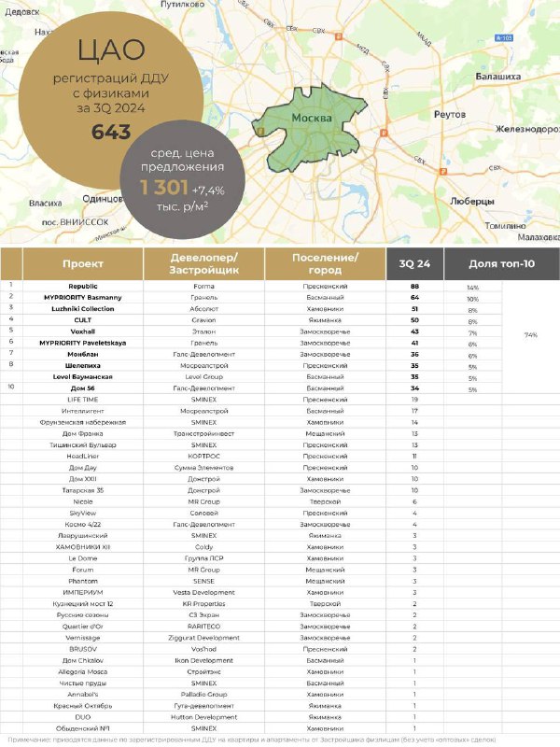Click the Фрунзенская набережная project name

83,423
